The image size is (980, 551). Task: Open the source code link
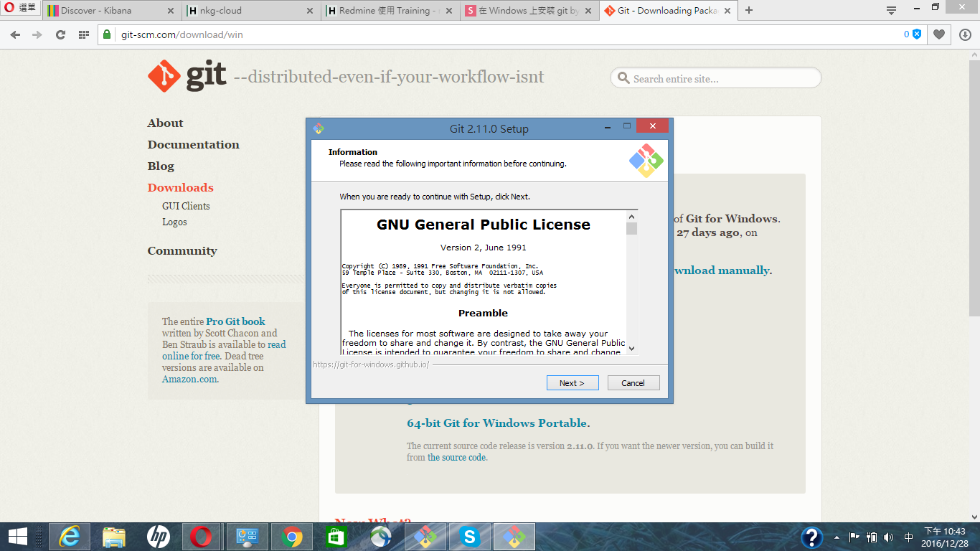pyautogui.click(x=457, y=457)
